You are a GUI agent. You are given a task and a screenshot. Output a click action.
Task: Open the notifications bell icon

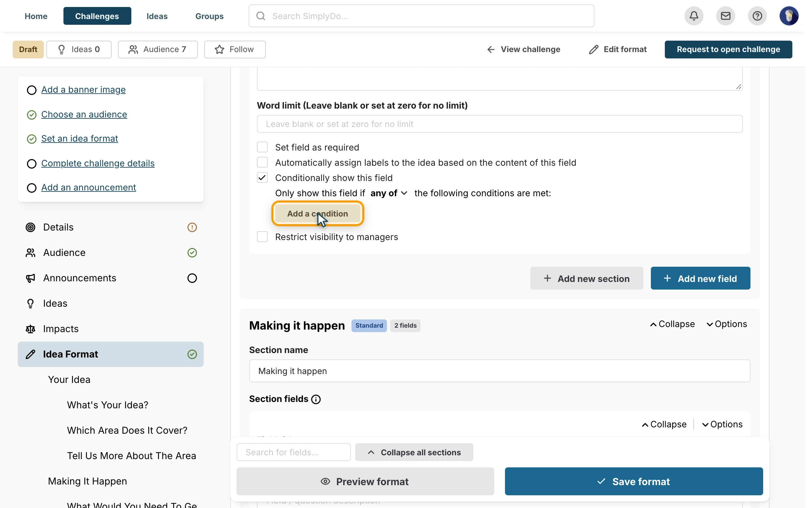click(x=694, y=16)
